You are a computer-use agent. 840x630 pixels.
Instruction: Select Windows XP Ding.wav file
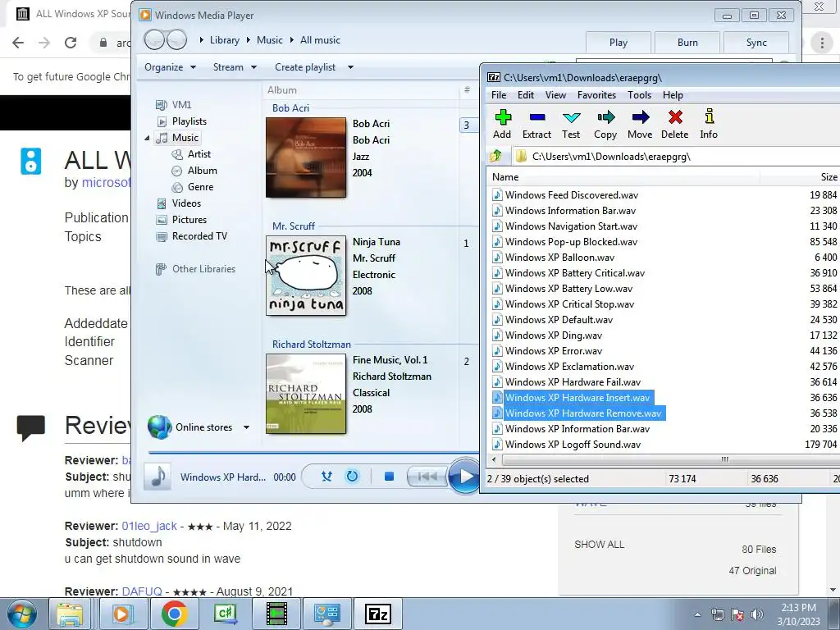tap(554, 336)
